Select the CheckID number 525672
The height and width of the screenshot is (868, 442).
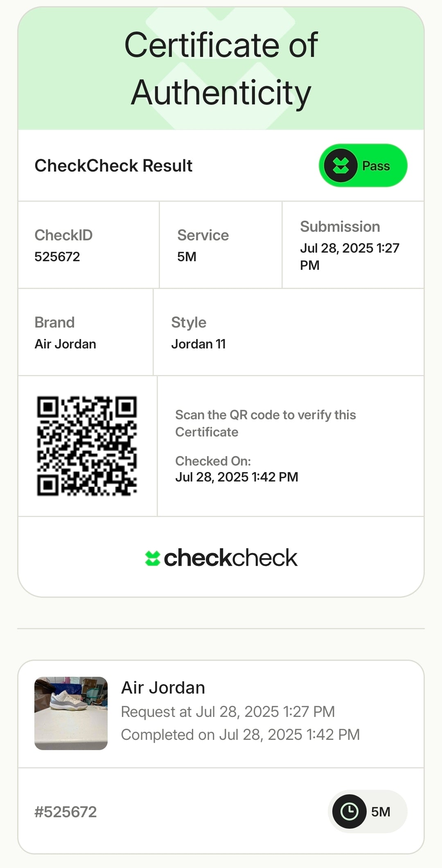[x=57, y=257]
